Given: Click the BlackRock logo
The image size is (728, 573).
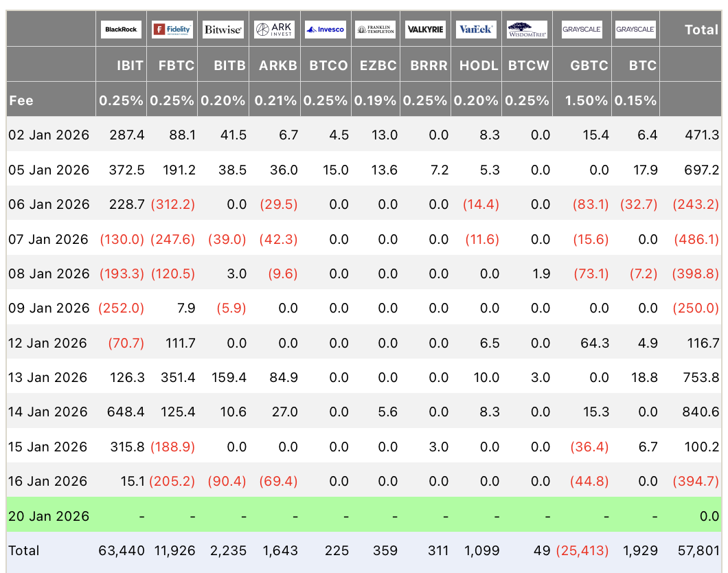Looking at the screenshot, I should 121,30.
